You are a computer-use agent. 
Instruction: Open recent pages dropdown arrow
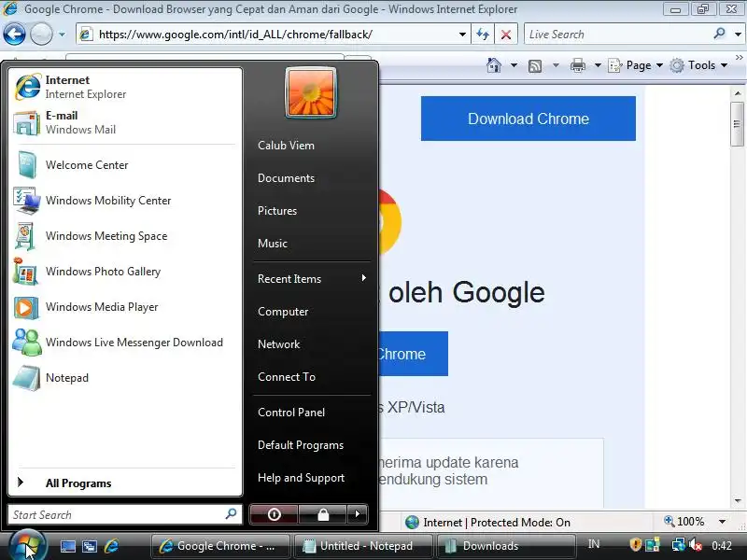point(62,35)
